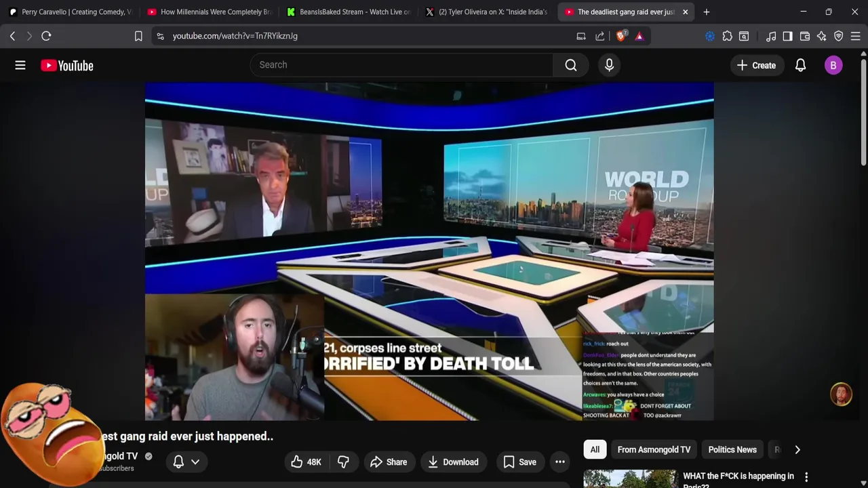This screenshot has height=488, width=868.
Task: Dislike the video with thumbs down
Action: [343, 462]
